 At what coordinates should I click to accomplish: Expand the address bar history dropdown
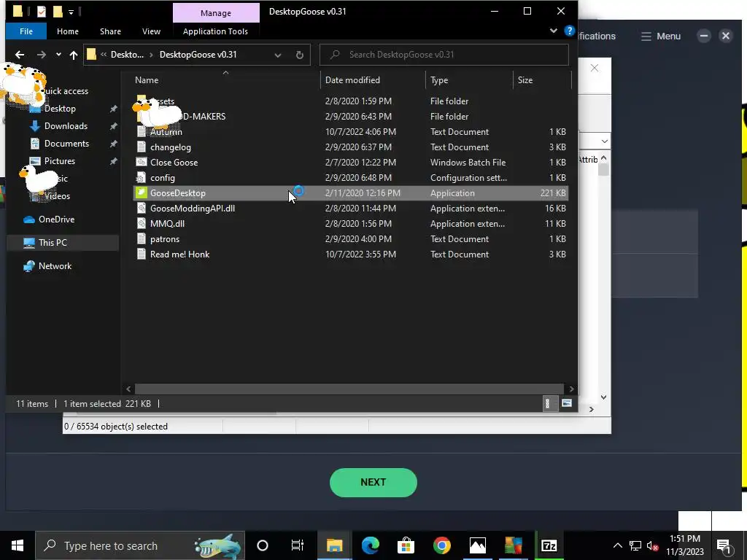(x=278, y=55)
